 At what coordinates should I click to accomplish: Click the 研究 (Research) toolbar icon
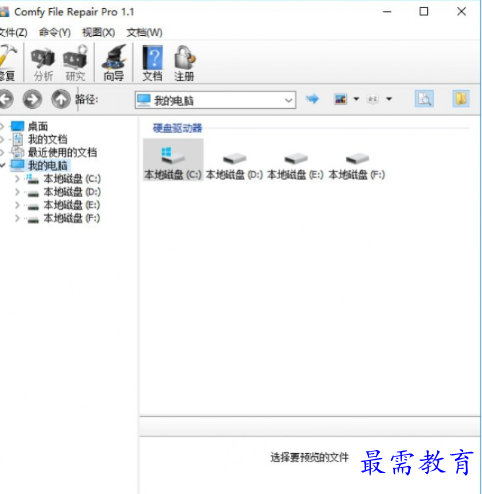point(75,63)
